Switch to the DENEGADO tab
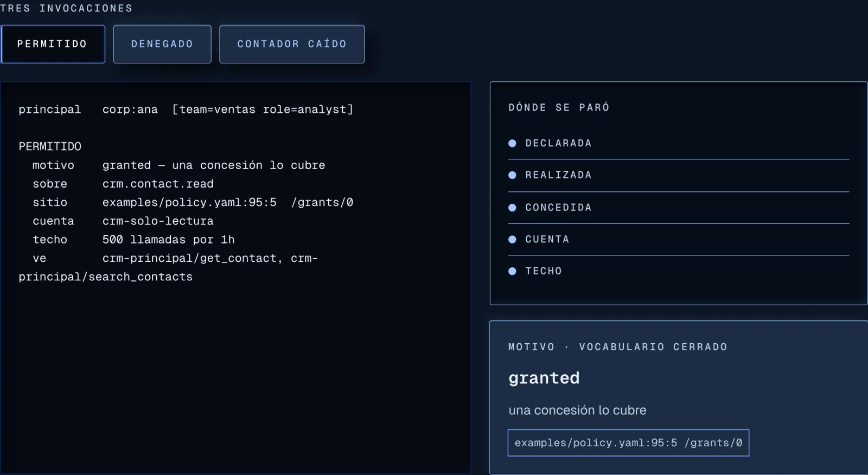This screenshot has width=868, height=475. (x=162, y=44)
